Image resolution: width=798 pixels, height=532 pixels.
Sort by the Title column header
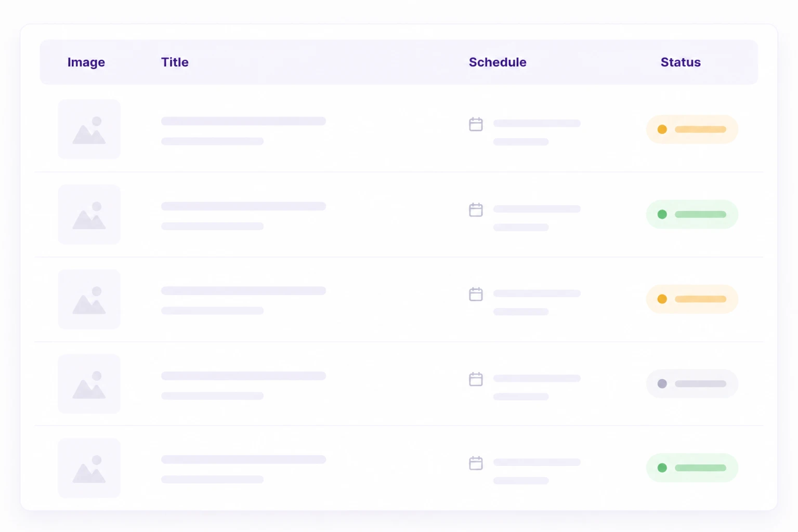(175, 62)
